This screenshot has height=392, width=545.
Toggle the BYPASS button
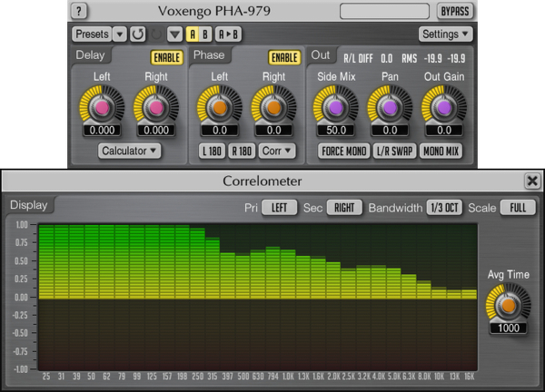tap(453, 12)
